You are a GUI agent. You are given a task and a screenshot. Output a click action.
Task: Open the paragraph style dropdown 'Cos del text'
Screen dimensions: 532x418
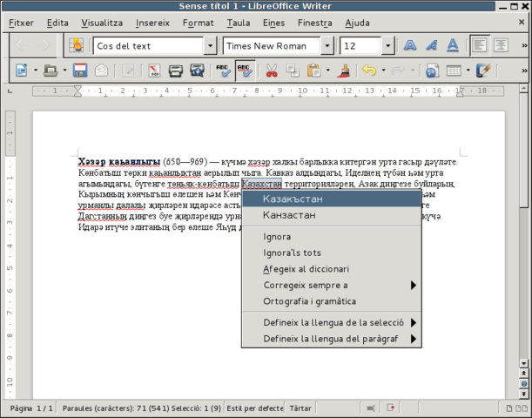(210, 45)
